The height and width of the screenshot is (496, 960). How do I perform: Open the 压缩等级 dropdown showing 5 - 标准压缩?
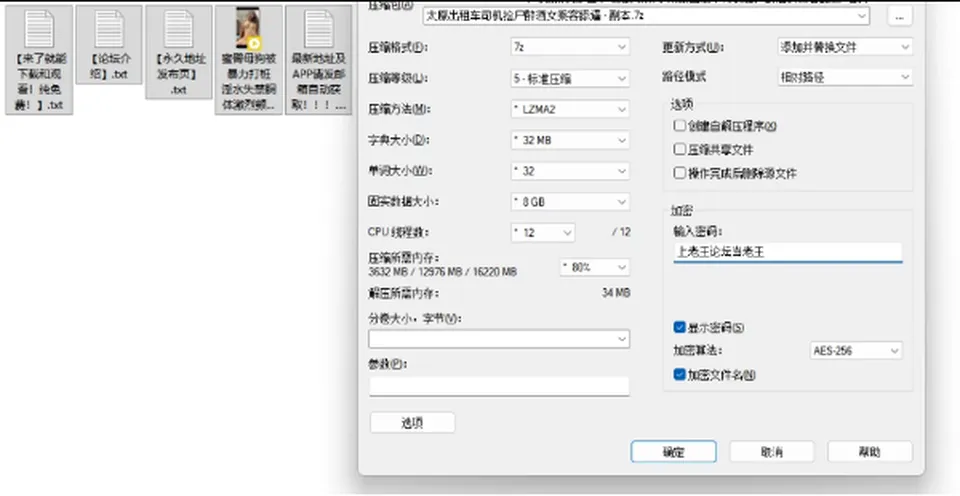[x=570, y=78]
